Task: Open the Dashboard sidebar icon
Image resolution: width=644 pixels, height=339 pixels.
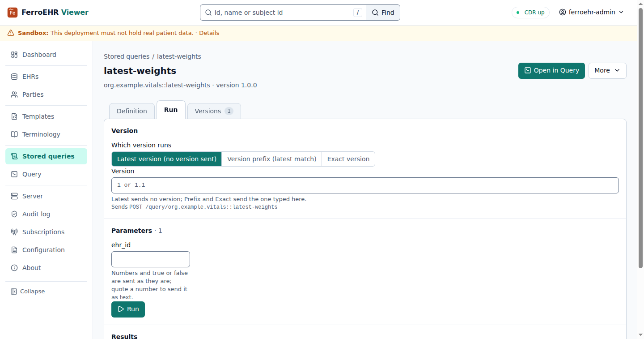Action: pyautogui.click(x=14, y=55)
